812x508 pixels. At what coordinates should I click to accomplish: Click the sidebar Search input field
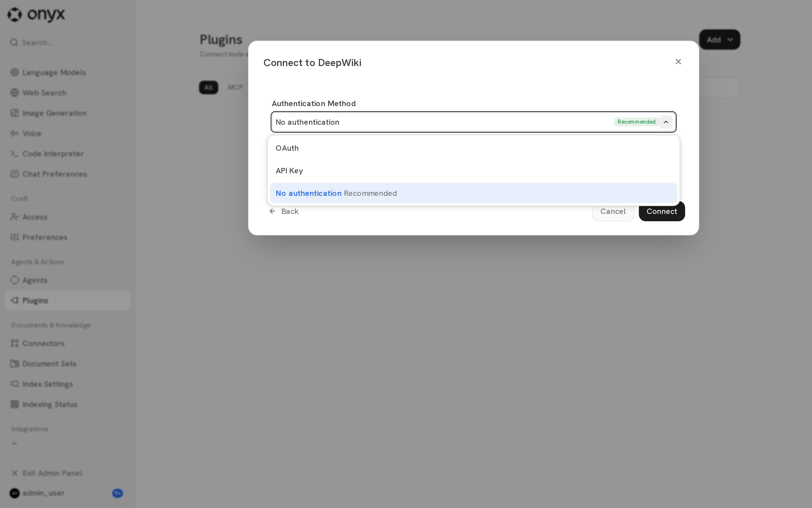pos(67,42)
